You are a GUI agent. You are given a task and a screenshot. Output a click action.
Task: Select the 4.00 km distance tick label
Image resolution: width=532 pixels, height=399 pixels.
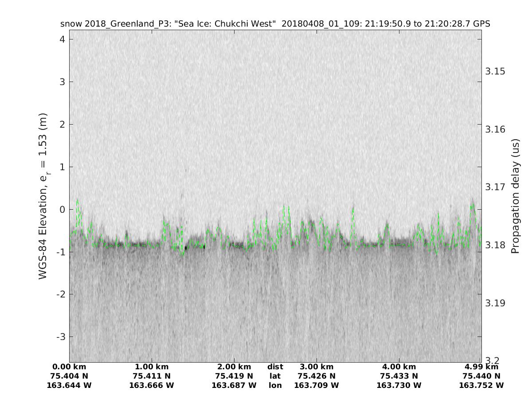tap(399, 367)
